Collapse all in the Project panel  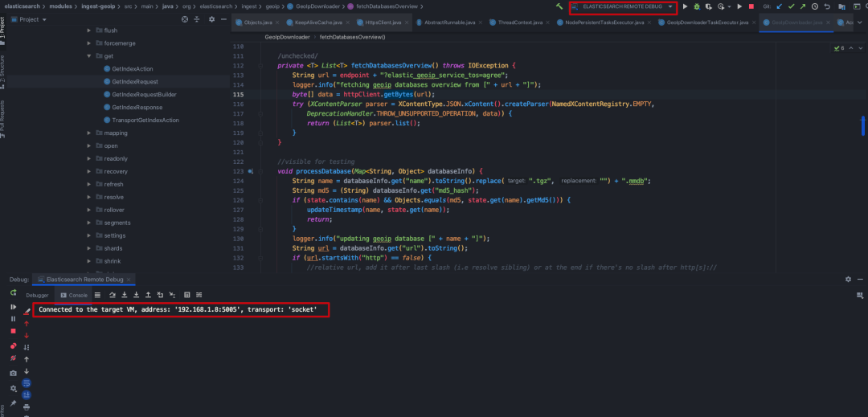[x=197, y=19]
